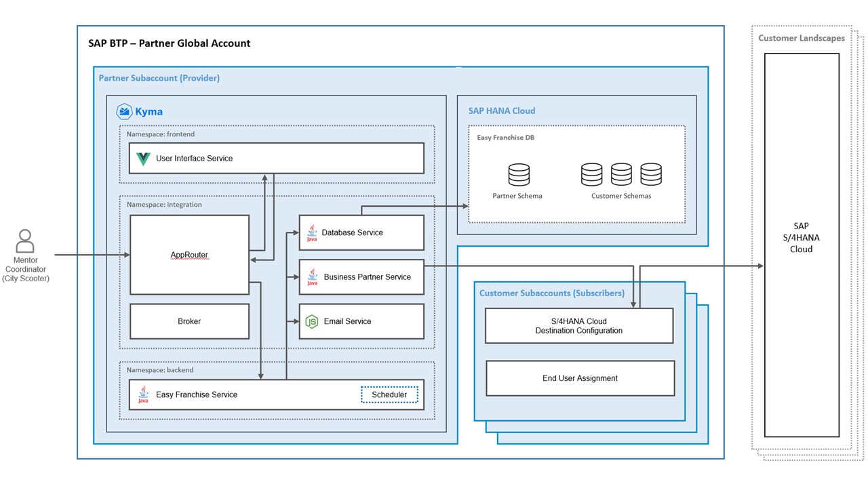Click the Database Service label
Image resolution: width=868 pixels, height=488 pixels.
coord(353,232)
